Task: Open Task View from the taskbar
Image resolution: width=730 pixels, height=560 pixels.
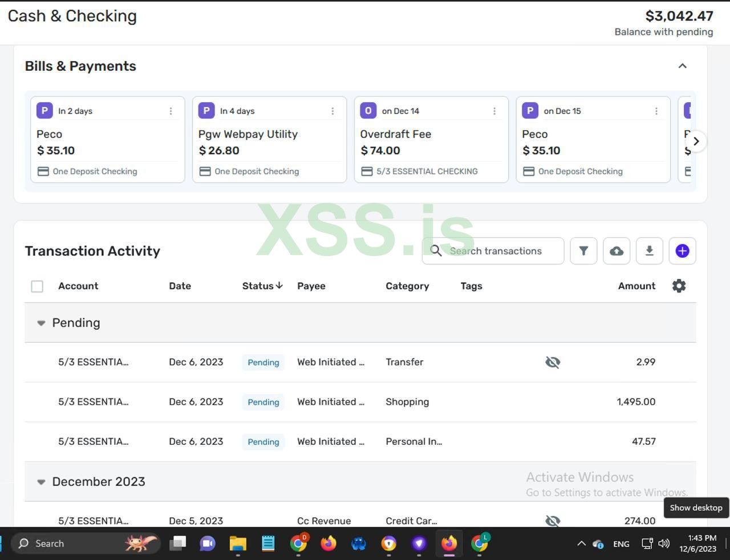Action: pos(178,543)
